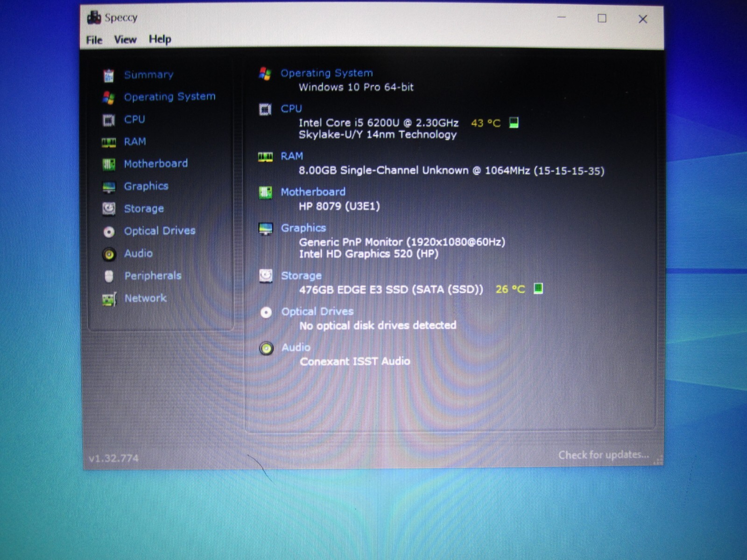The width and height of the screenshot is (747, 560).
Task: Click Audio speaker icon in summary pane
Action: pos(266,348)
